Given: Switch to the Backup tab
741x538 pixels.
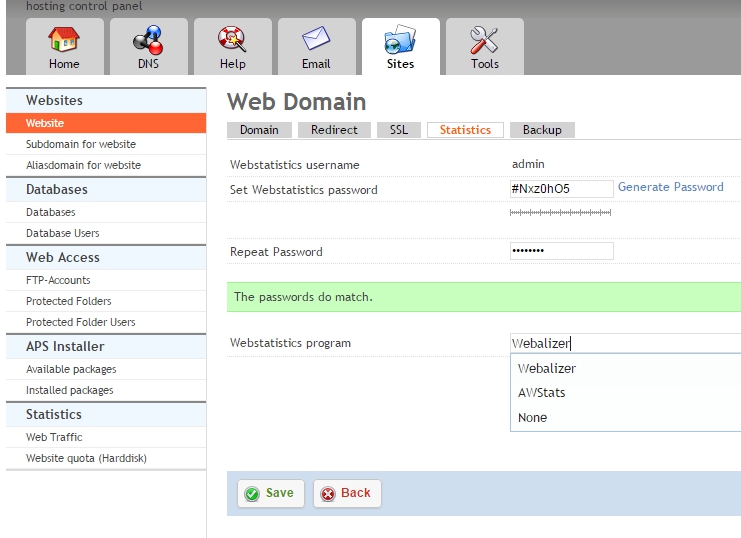Looking at the screenshot, I should (542, 130).
